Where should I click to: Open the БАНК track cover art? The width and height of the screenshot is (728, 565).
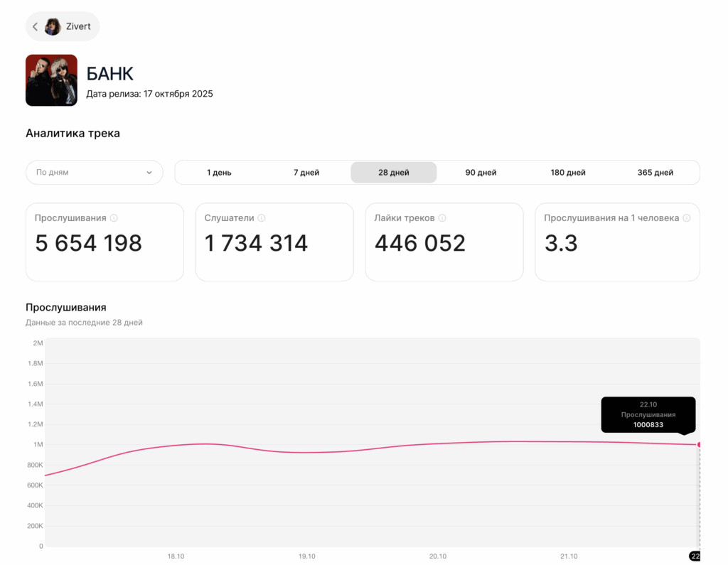(x=51, y=80)
